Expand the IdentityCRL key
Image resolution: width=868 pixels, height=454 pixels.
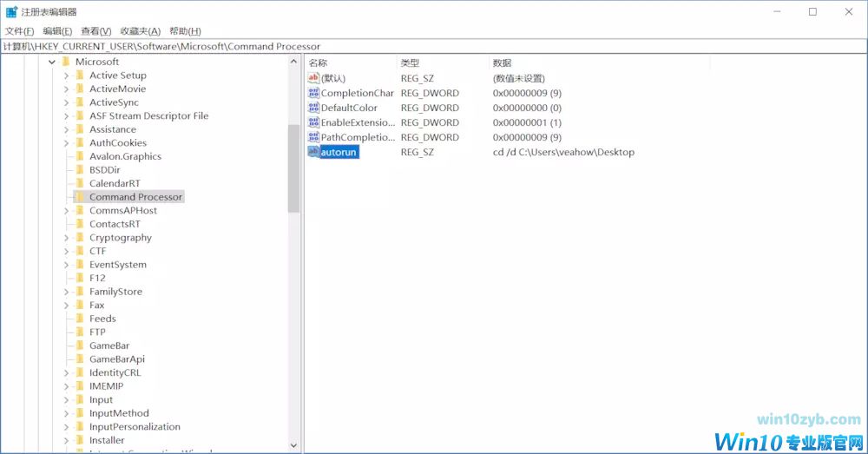click(x=66, y=372)
